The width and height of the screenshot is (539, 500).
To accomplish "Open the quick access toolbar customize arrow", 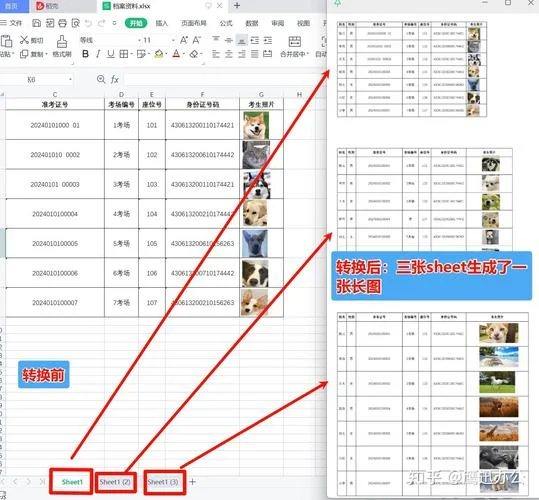I will 114,23.
